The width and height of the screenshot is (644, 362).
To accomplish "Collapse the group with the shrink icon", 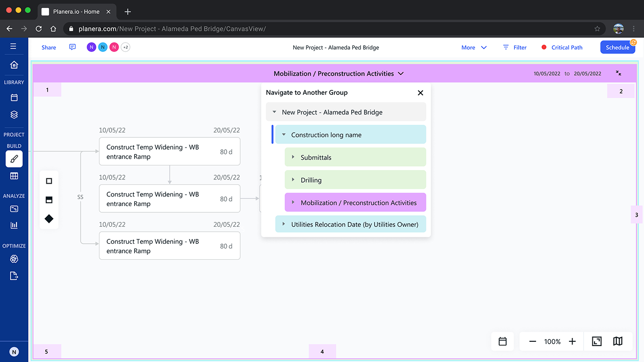I will (618, 73).
